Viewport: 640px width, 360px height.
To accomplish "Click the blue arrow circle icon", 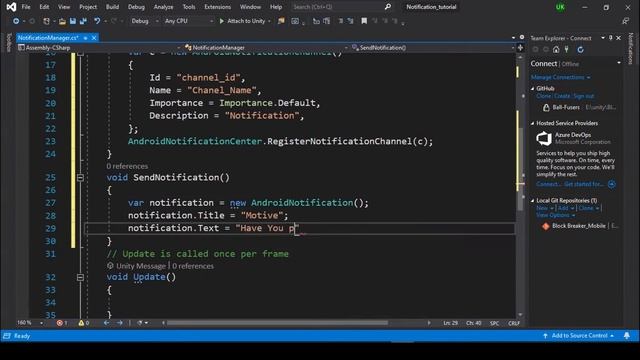I will (x=611, y=184).
